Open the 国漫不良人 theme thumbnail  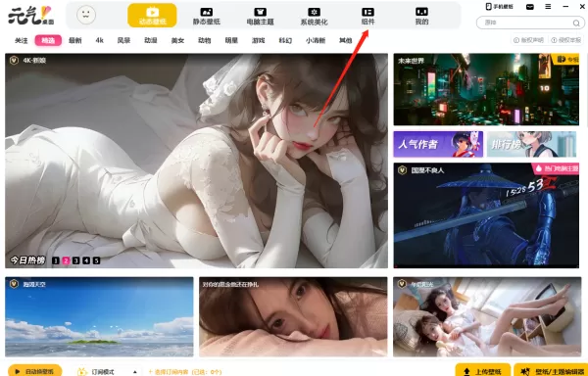point(486,215)
